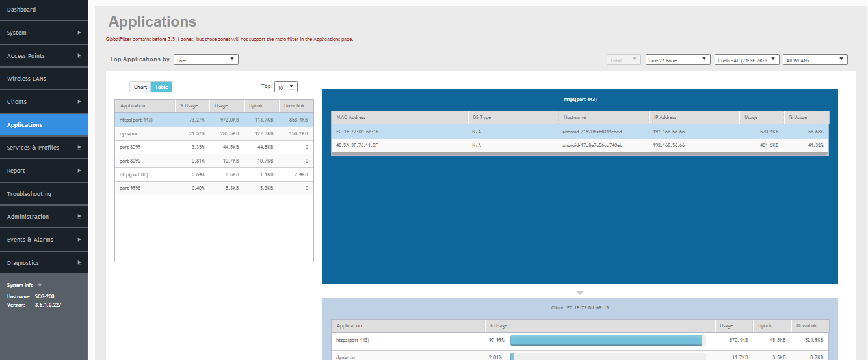Expand the Access Points submenu arrow
Viewport: 868px width, 360px height.
79,55
